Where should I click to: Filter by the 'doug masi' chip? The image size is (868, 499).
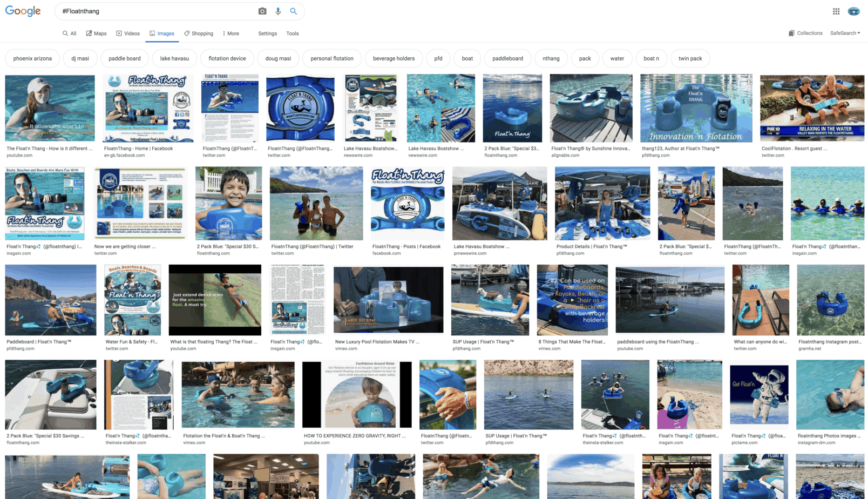pyautogui.click(x=279, y=58)
